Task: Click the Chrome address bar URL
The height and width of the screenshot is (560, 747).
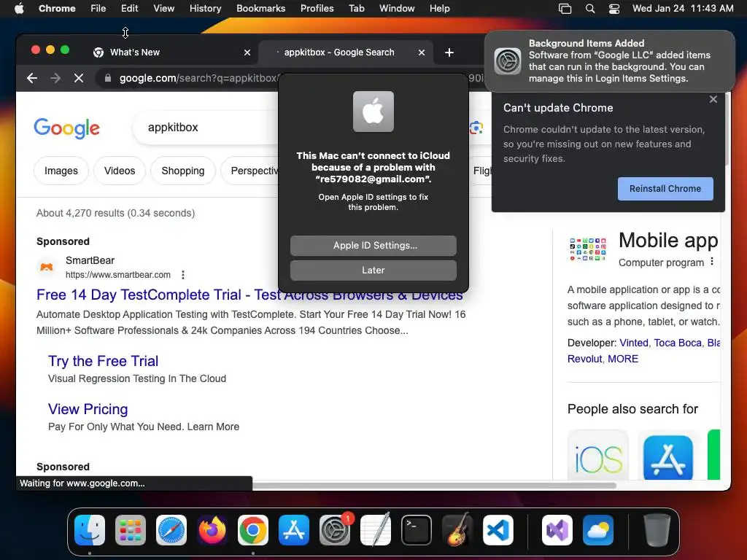Action: coord(198,78)
